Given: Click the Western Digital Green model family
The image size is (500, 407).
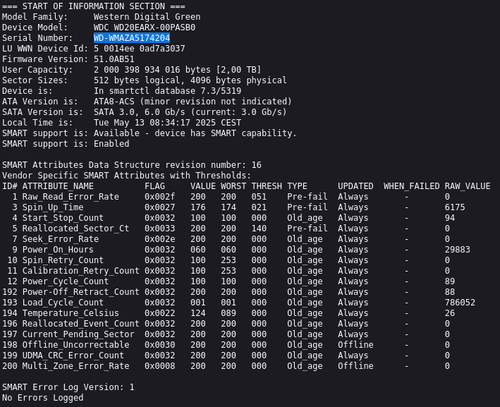Looking at the screenshot, I should 147,17.
